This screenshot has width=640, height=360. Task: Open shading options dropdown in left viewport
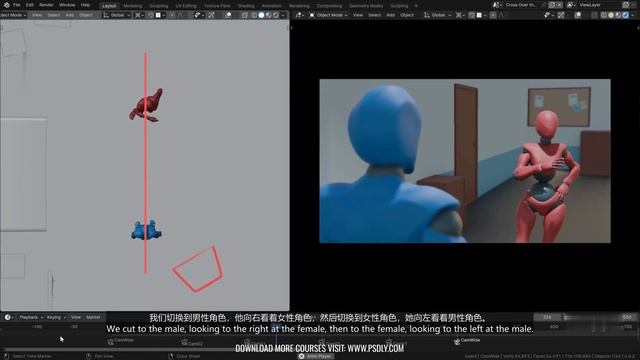(283, 15)
